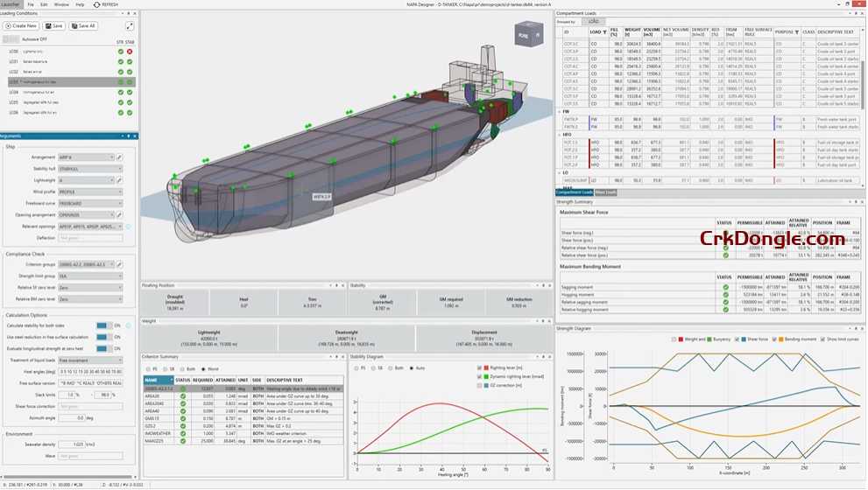Click the info icon beside Relevant openings
Image resolution: width=868 pixels, height=490 pixels.
point(129,227)
